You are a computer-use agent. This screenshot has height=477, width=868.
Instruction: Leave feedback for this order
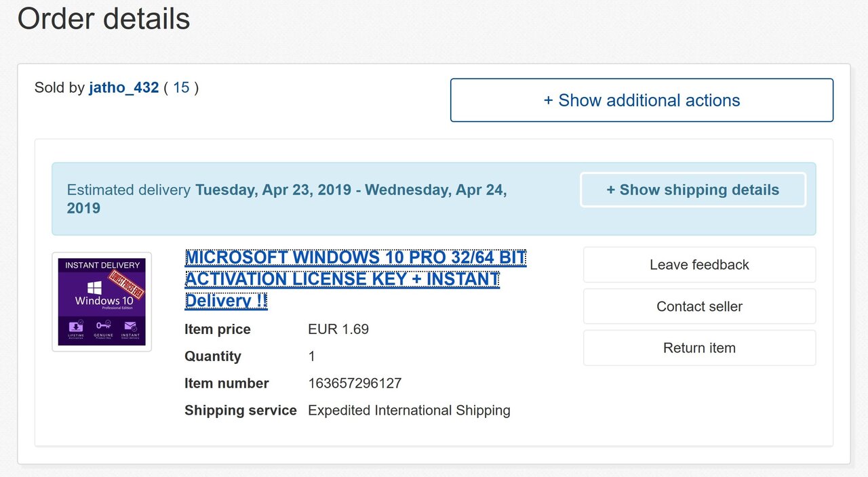click(x=699, y=265)
